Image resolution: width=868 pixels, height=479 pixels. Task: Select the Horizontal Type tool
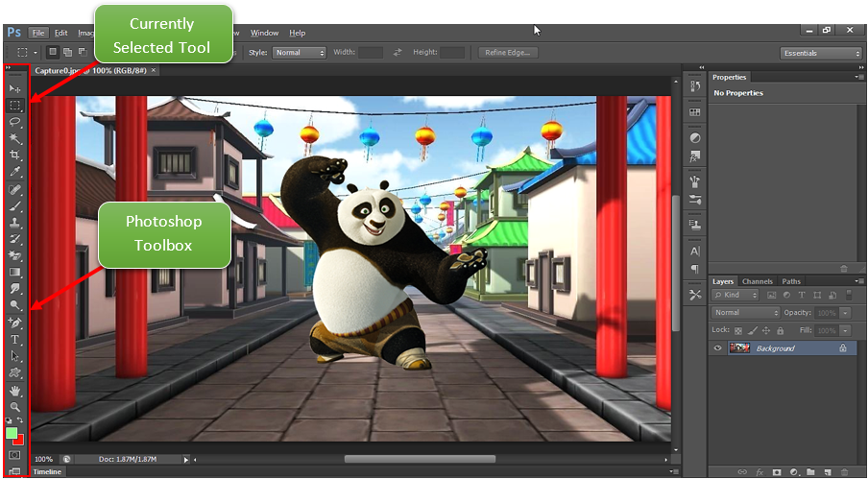[15, 340]
